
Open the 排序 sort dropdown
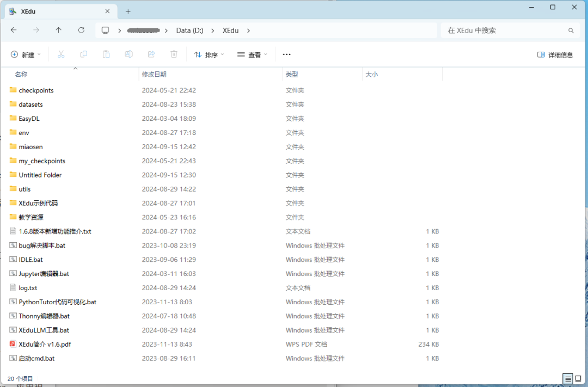coord(209,55)
